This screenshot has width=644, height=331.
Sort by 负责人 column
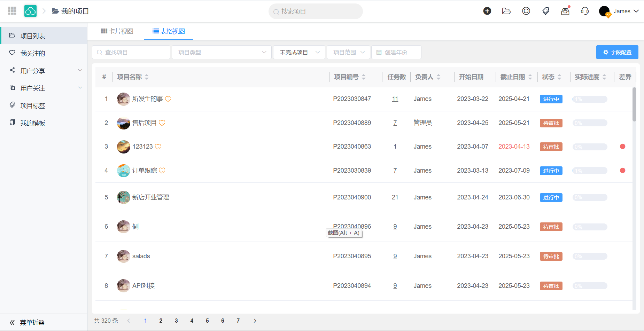pos(439,77)
